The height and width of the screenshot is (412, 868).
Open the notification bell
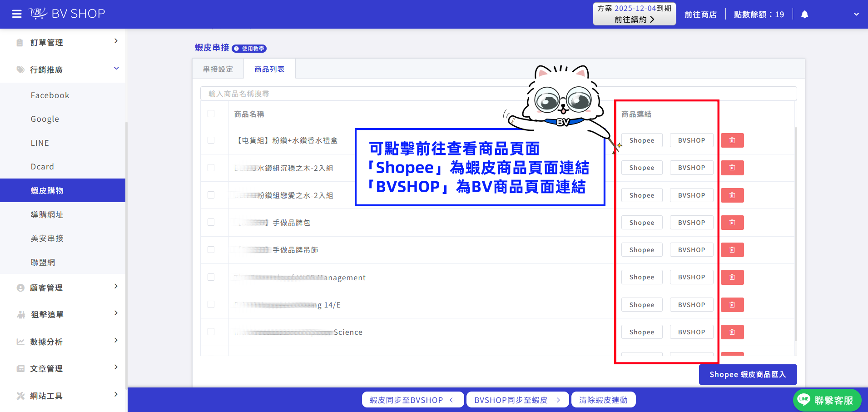(804, 15)
